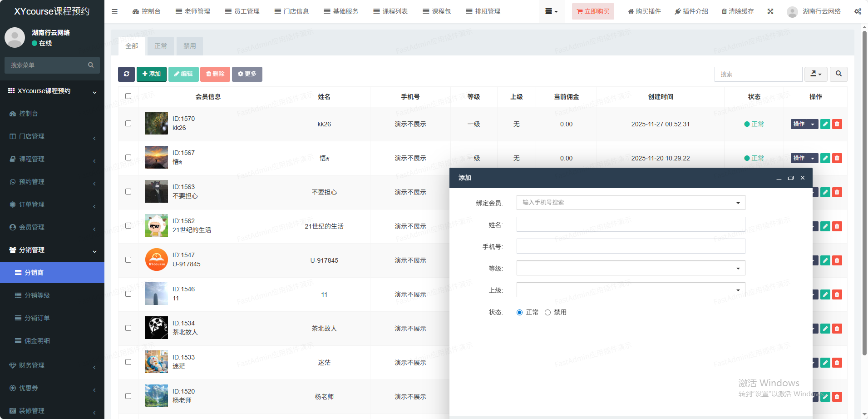
Task: Select the 禁用 status radio button
Action: (x=547, y=313)
